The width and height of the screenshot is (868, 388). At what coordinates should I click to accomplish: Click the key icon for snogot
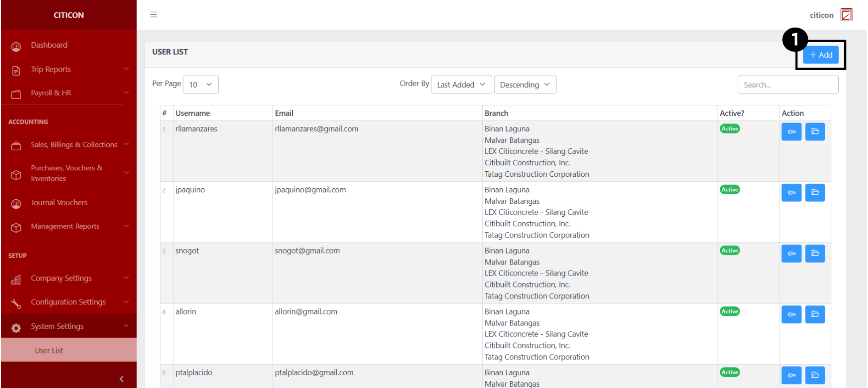coord(791,253)
